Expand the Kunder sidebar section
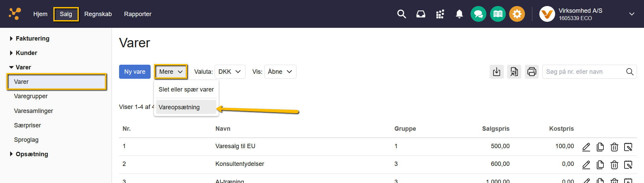The image size is (644, 183). coord(26,53)
